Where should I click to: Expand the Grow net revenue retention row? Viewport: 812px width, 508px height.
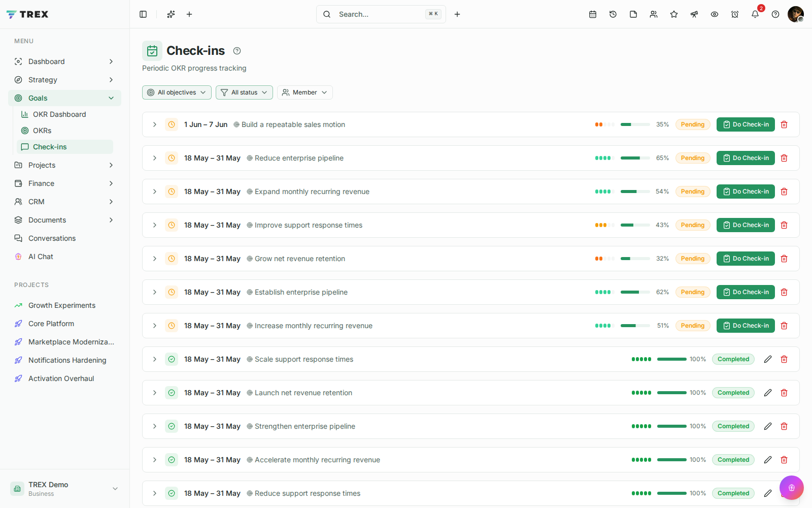pyautogui.click(x=155, y=259)
